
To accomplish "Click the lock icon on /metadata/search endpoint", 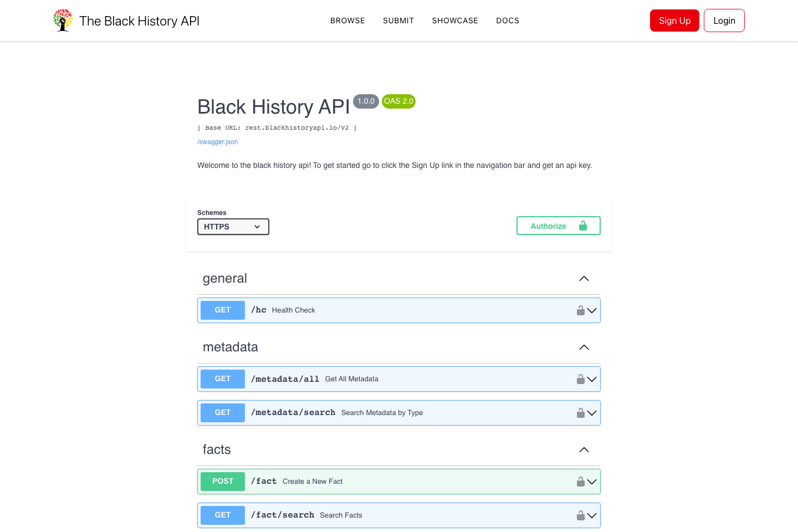I will (580, 412).
